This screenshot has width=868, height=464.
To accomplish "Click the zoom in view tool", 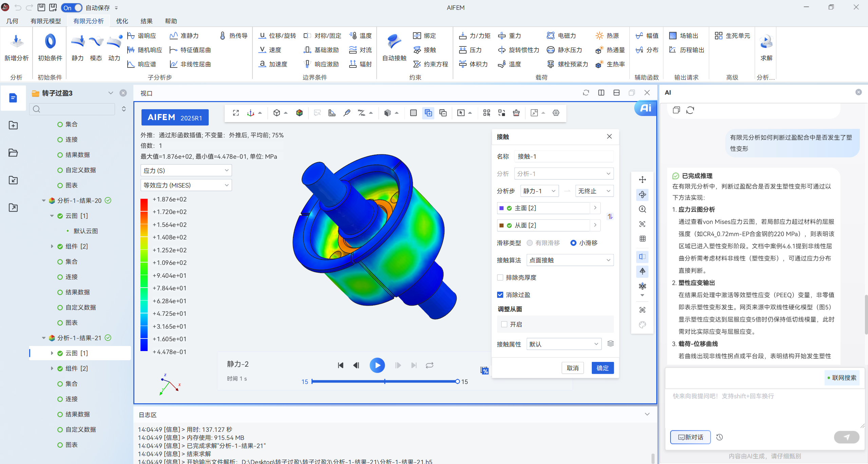I will pos(642,209).
